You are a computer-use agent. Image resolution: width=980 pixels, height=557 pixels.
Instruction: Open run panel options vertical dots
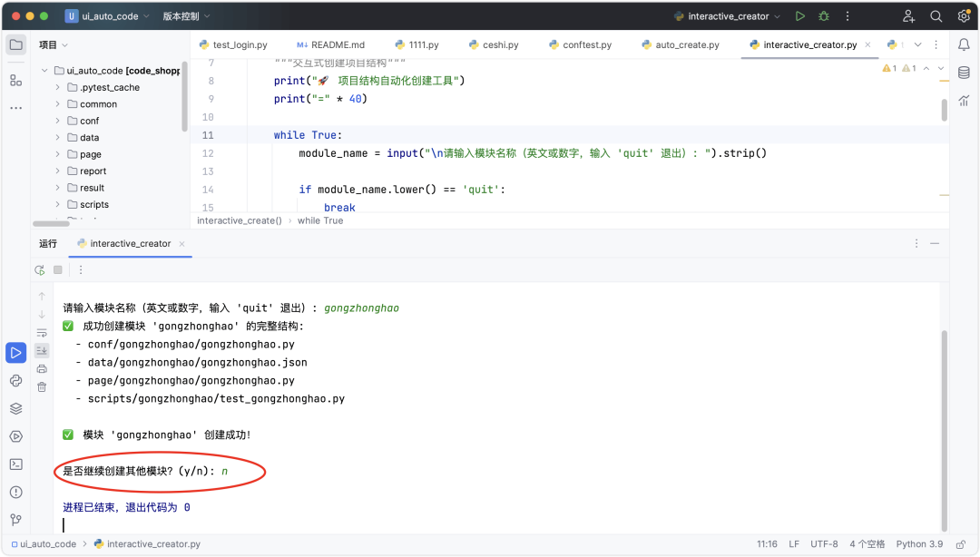click(x=916, y=243)
